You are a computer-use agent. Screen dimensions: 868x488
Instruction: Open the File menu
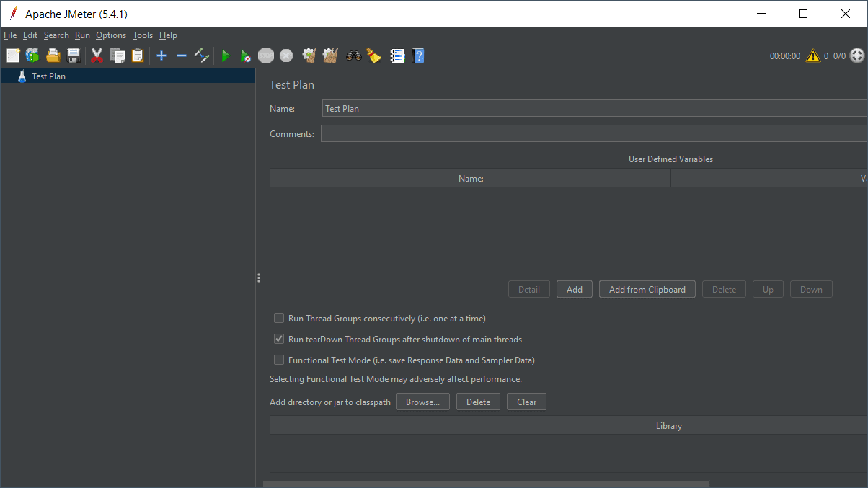pos(10,35)
